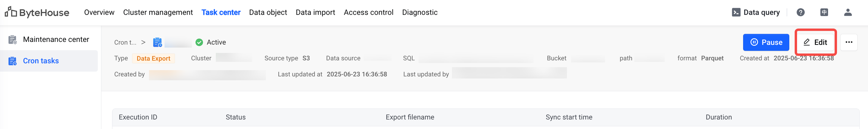Screen dimensions: 868x129
Task: Switch to the Diagnostic tab
Action: (x=419, y=12)
